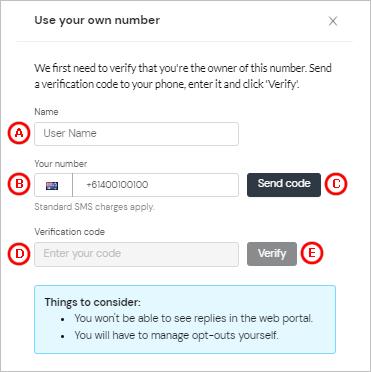This screenshot has width=371, height=372.
Task: Click the manage opt-outs yourself bullet
Action: (176, 335)
